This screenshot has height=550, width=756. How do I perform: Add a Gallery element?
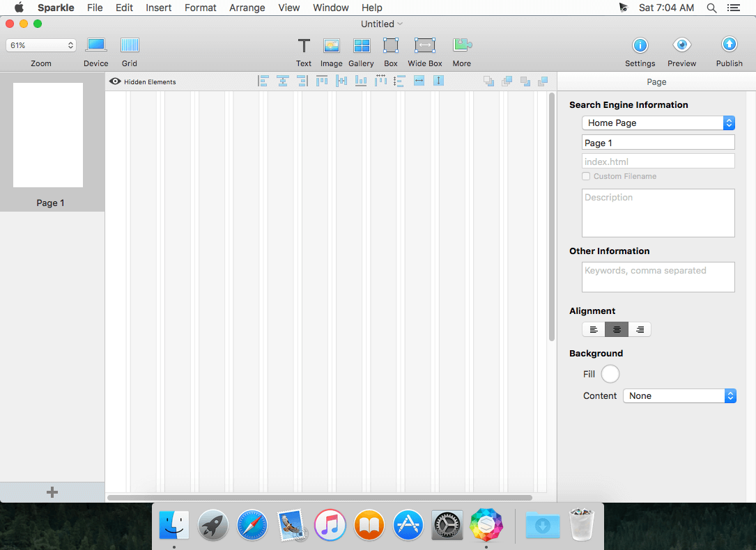(361, 46)
